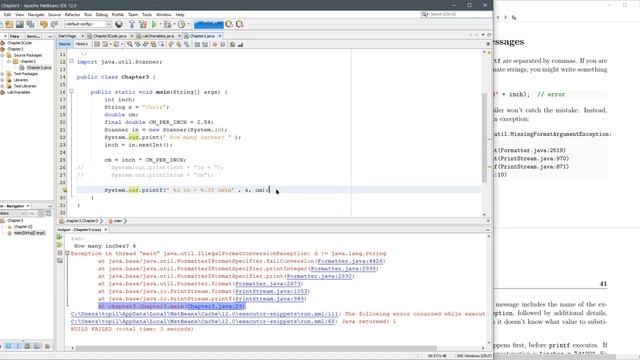The image size is (640, 360).
Task: Click the Toggle Bookmark icon in editor toolbar
Action: [187, 44]
